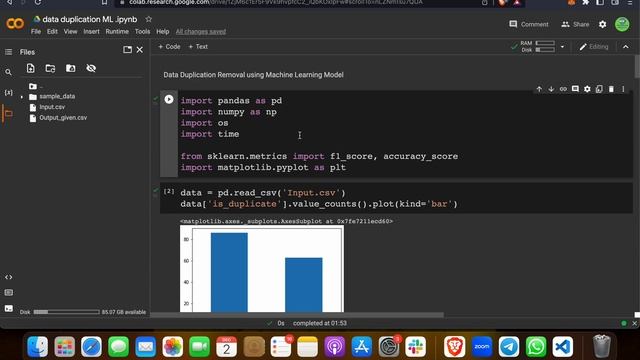Copy link to the selected cell

[x=563, y=89]
